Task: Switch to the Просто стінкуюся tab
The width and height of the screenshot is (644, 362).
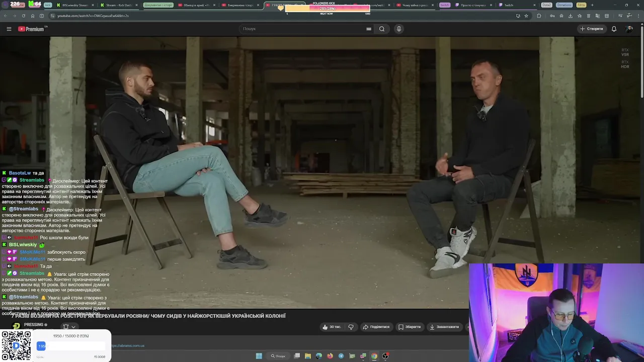Action: (474, 5)
